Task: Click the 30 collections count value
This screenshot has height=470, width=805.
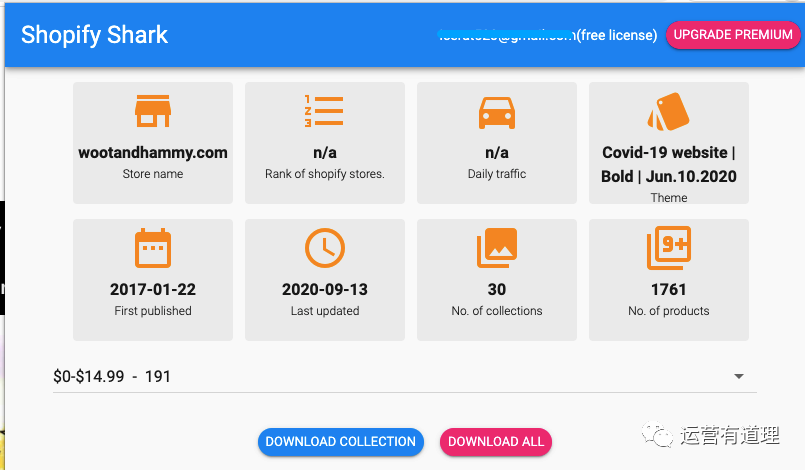Action: (496, 289)
